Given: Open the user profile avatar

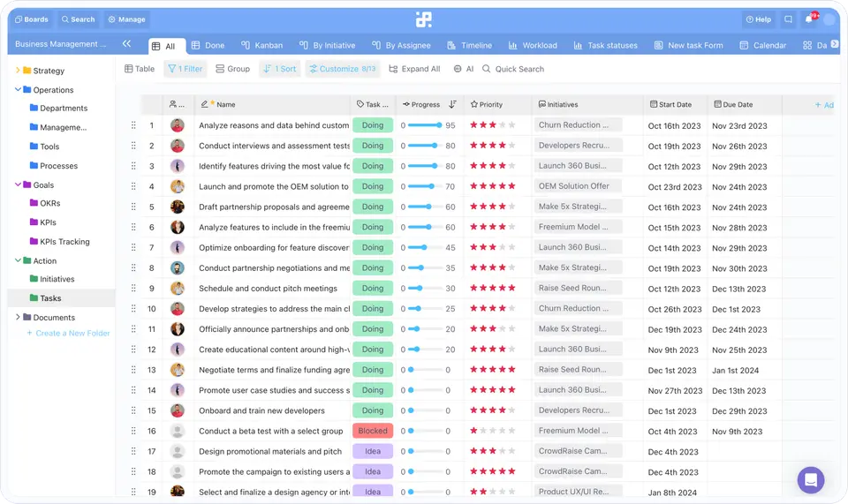Looking at the screenshot, I should pyautogui.click(x=829, y=19).
